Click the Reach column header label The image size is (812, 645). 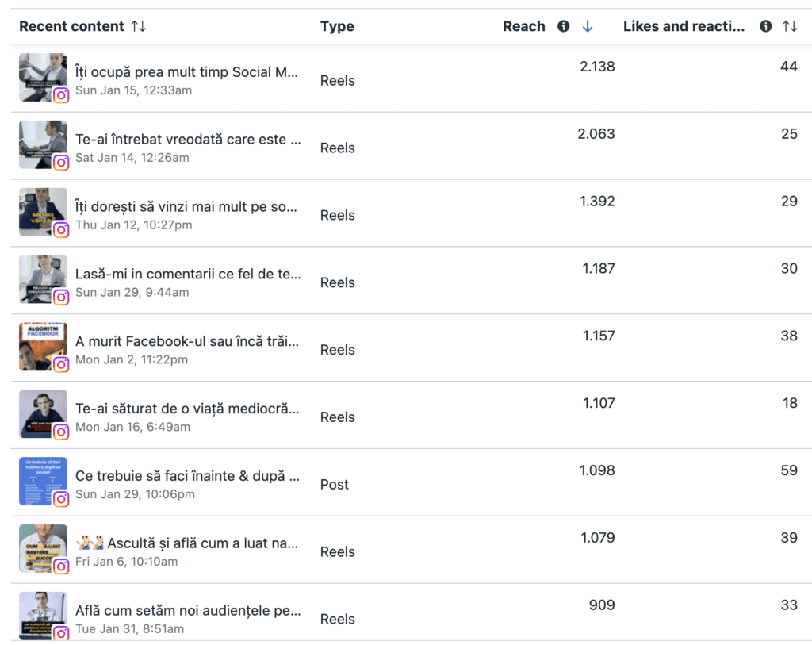524,26
